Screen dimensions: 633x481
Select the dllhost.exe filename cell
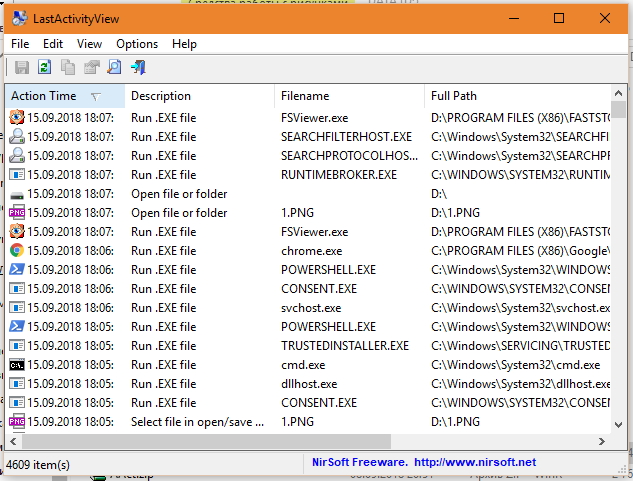[309, 384]
